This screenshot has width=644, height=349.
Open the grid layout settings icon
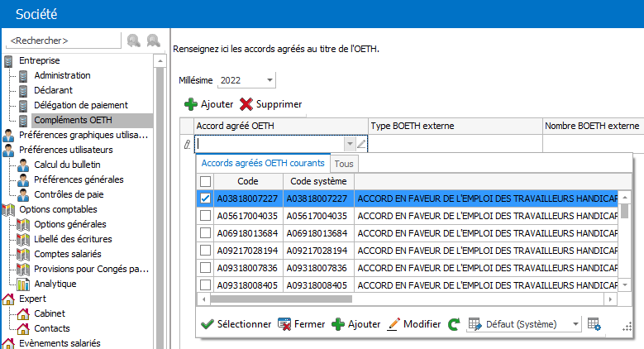click(594, 324)
